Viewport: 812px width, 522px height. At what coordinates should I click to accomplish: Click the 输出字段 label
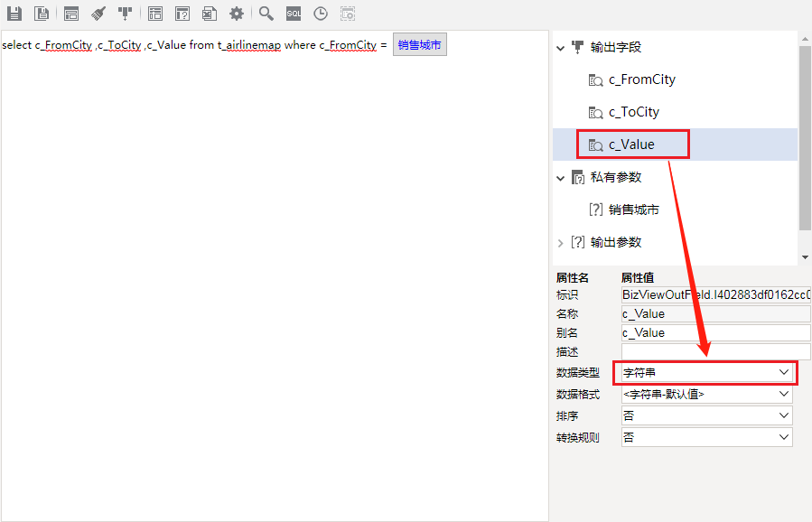pyautogui.click(x=616, y=47)
